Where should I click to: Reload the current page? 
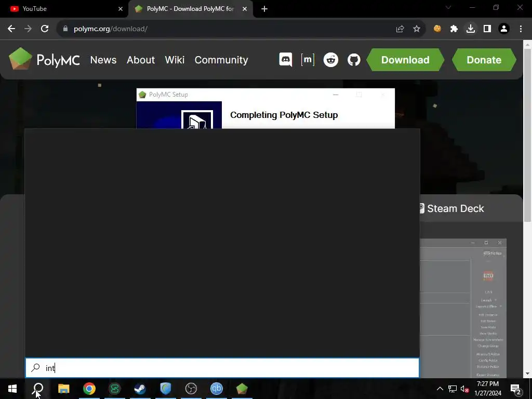45,29
